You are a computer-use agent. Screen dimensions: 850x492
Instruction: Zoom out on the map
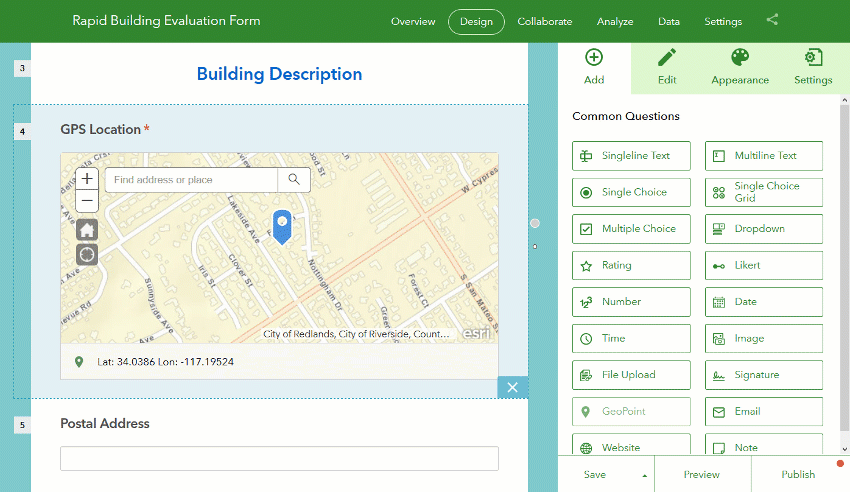click(87, 201)
